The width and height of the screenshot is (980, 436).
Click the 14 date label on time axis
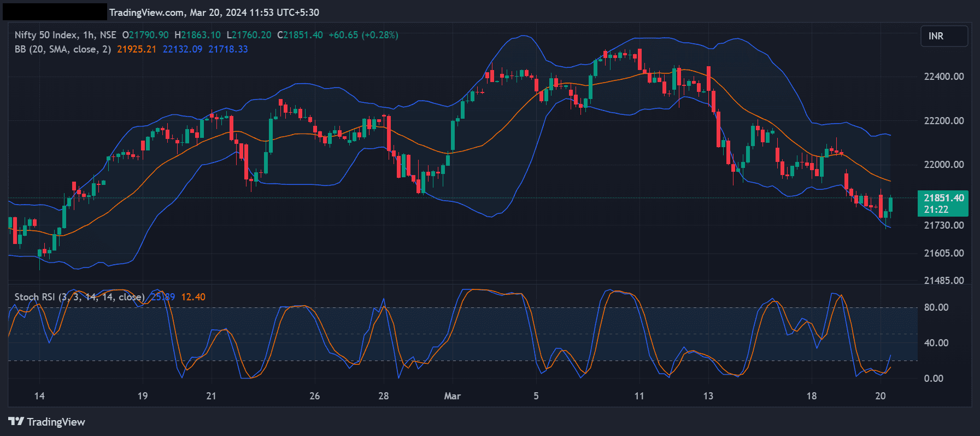(x=39, y=396)
